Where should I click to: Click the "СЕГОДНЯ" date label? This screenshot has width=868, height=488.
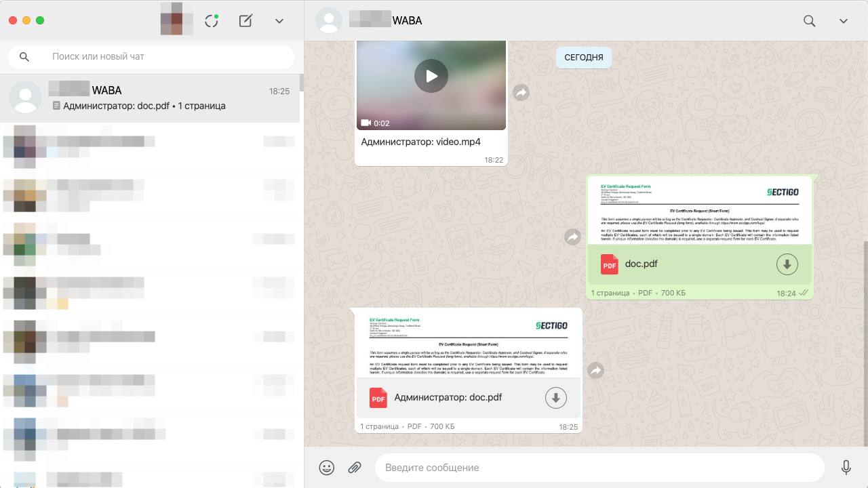click(584, 58)
